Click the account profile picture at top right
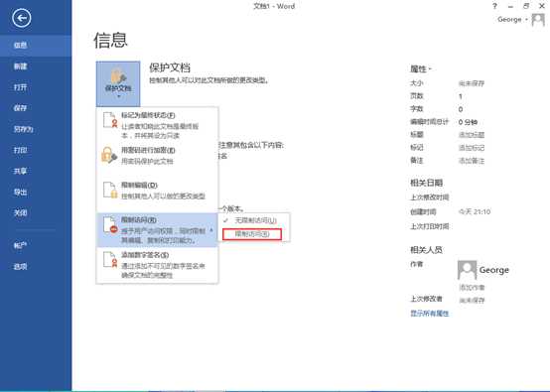Screen dimensions: 550x392 point(538,20)
